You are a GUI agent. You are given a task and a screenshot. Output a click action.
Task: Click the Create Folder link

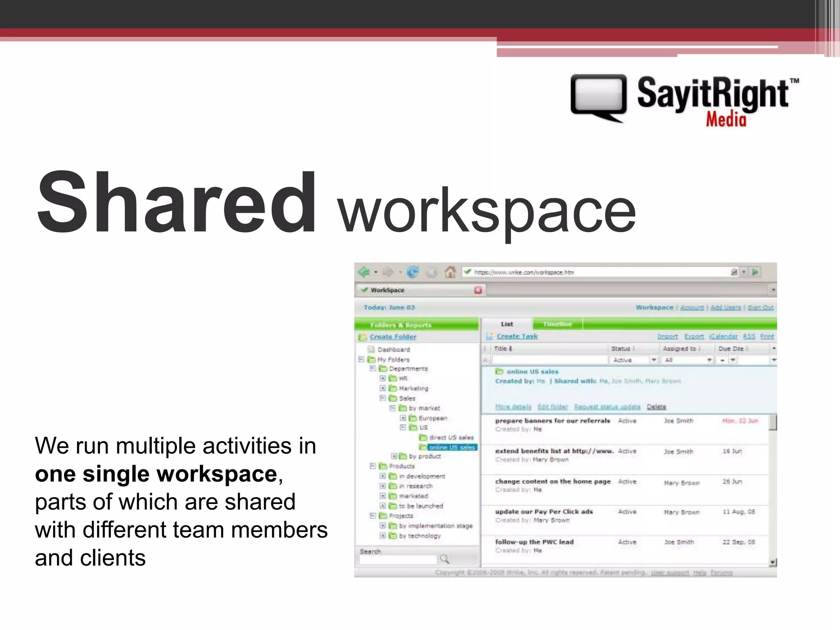(x=393, y=337)
